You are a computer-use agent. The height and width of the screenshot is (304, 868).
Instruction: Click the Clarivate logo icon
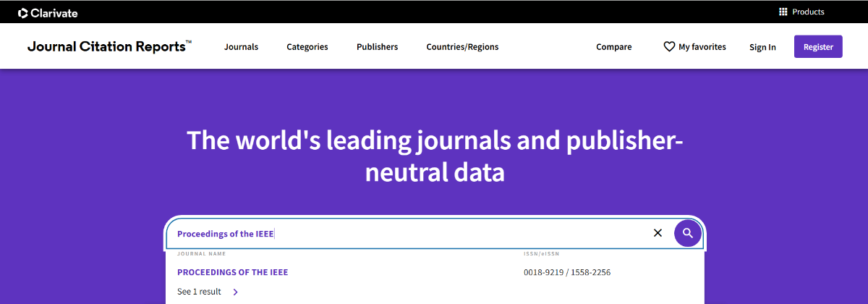point(23,12)
